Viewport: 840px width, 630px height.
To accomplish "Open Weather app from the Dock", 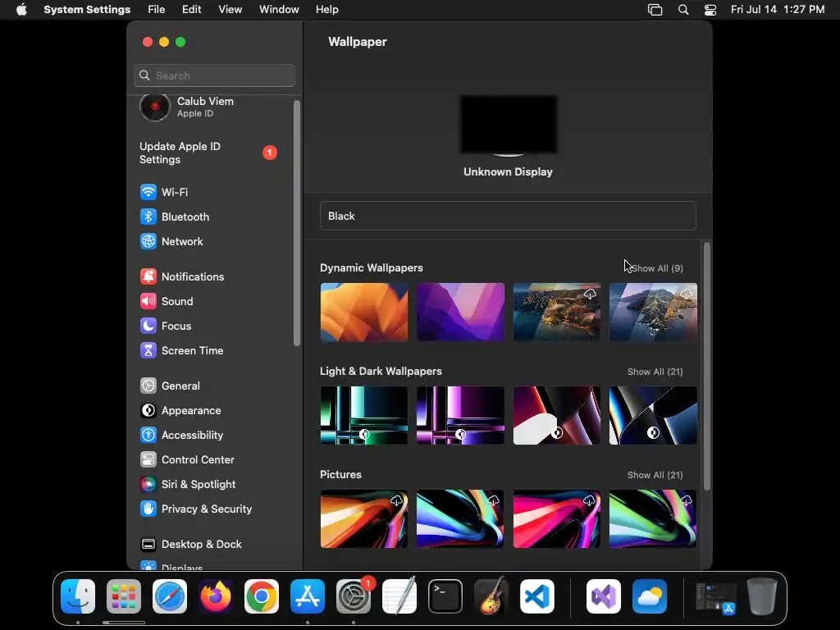I will point(650,596).
